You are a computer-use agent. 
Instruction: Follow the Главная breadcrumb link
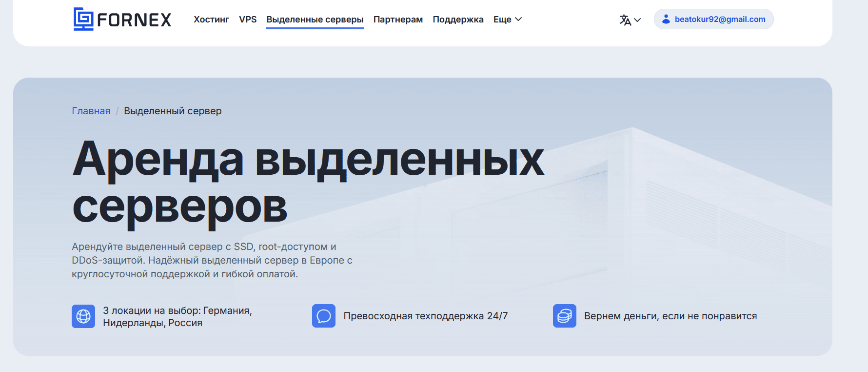pos(91,111)
